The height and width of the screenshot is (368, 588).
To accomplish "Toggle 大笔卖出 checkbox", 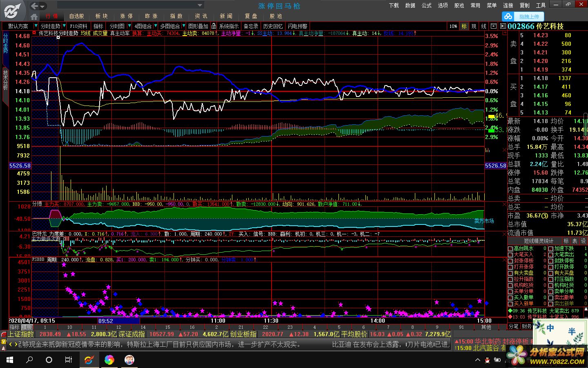I will pyautogui.click(x=550, y=255).
